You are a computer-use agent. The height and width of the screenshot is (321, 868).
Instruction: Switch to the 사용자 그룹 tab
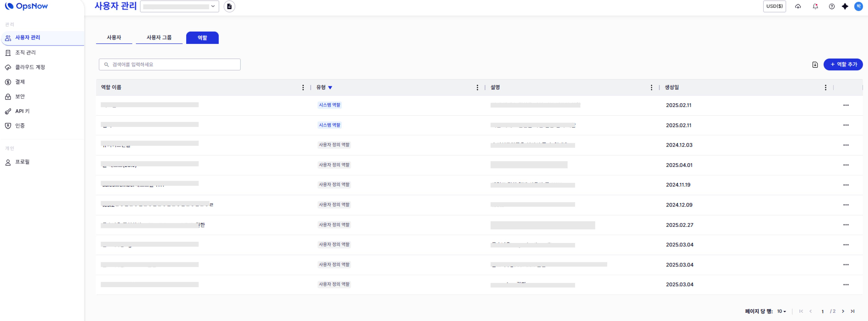pos(159,38)
